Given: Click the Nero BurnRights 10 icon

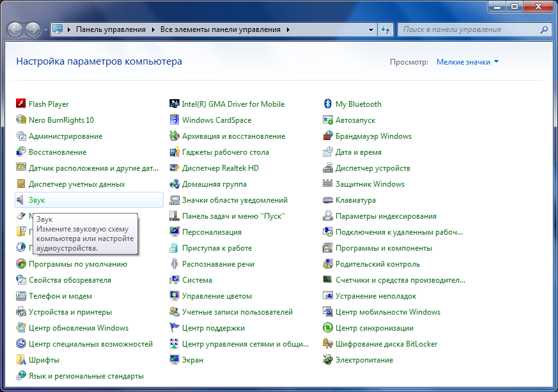Looking at the screenshot, I should (x=21, y=120).
